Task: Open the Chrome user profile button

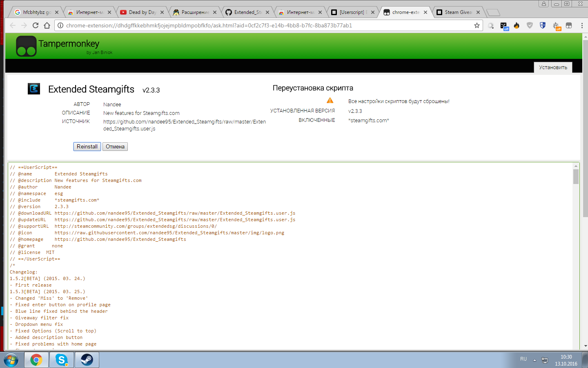Action: pos(544,4)
